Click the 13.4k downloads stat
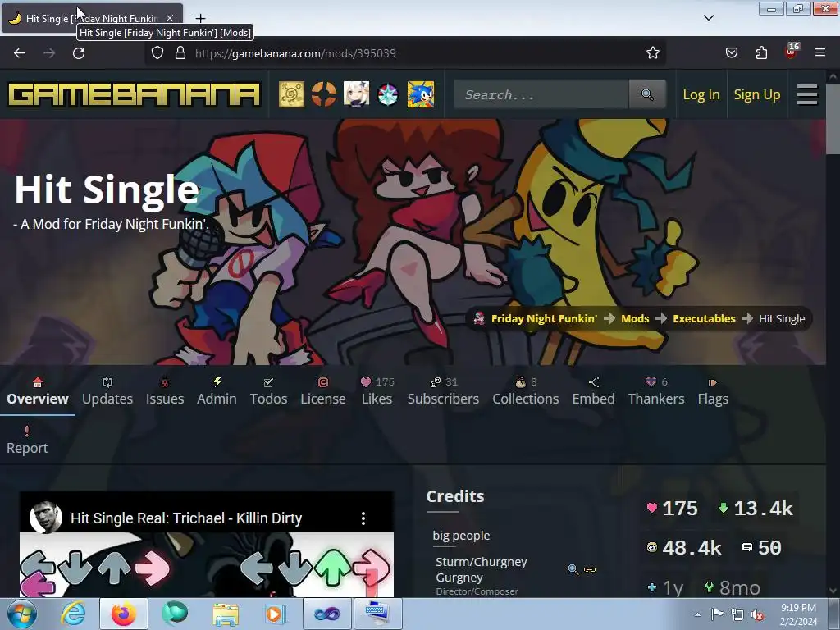 tap(756, 509)
